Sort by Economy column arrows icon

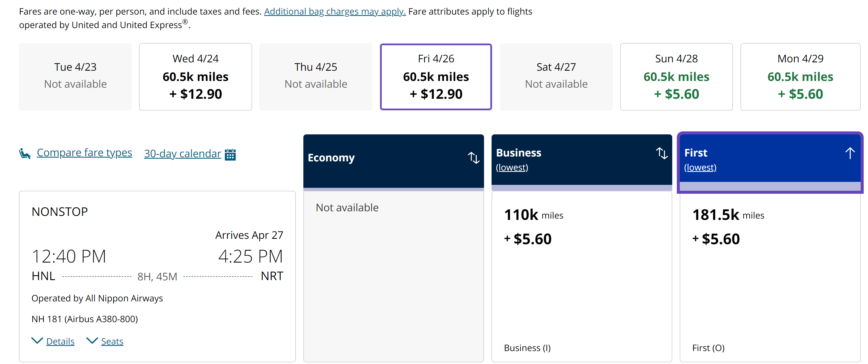tap(474, 158)
